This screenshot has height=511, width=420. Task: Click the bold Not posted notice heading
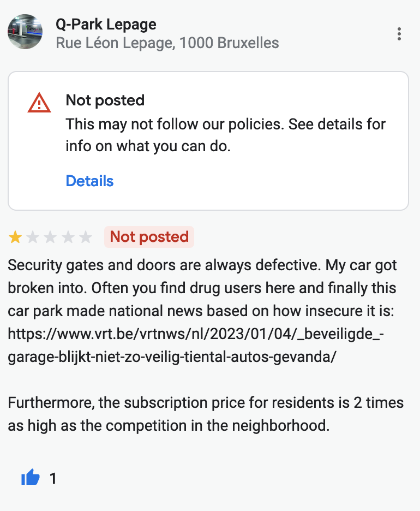(105, 100)
